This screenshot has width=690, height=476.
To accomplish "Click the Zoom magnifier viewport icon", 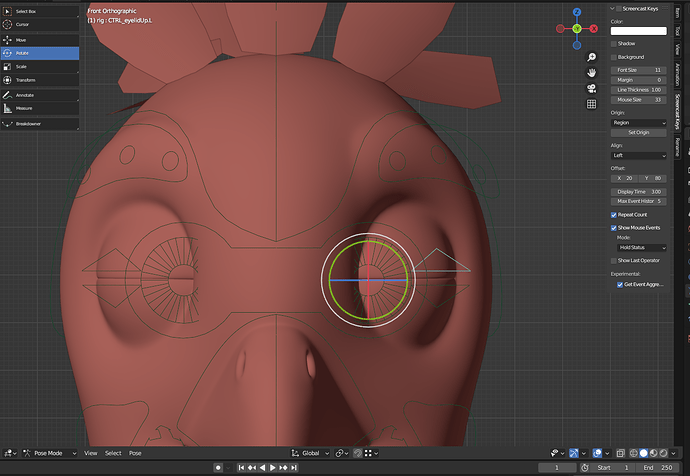I will click(x=591, y=57).
